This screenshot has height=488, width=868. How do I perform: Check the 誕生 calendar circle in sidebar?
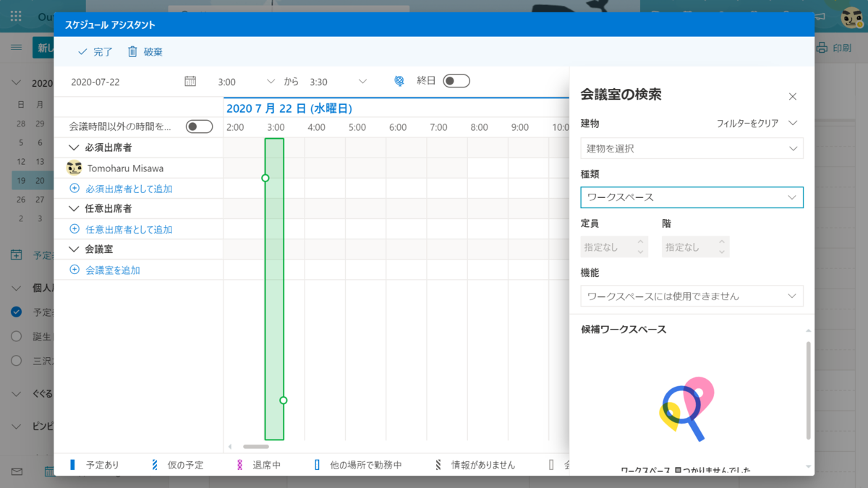(17, 336)
